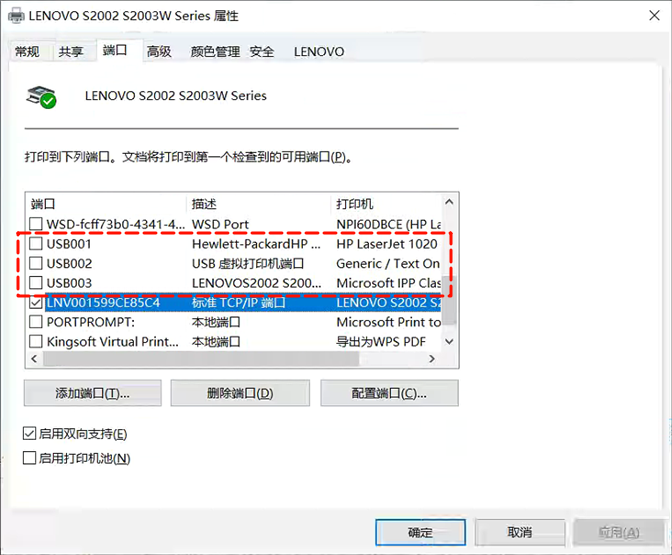Click the printer icon in title bar
The width and height of the screenshot is (672, 555).
pos(16,16)
